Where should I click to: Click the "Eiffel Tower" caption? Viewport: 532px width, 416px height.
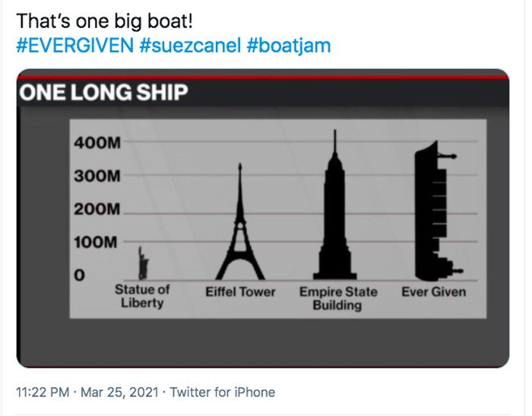240,292
